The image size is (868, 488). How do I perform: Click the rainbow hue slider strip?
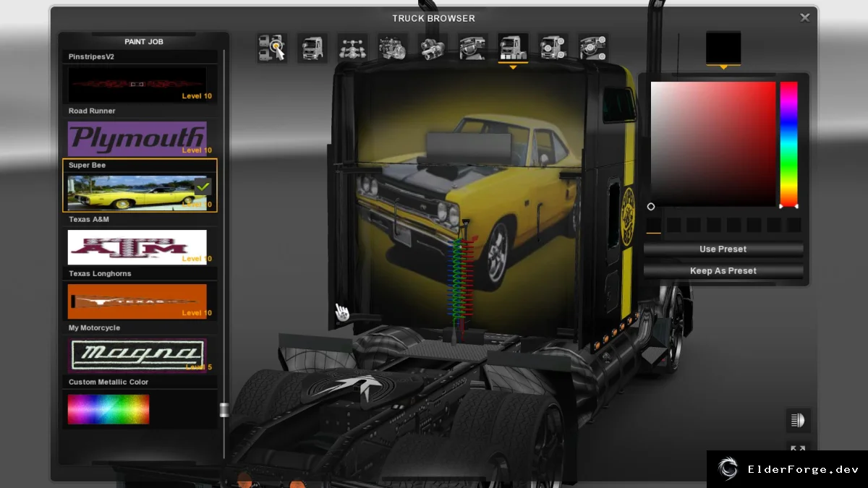click(x=788, y=145)
